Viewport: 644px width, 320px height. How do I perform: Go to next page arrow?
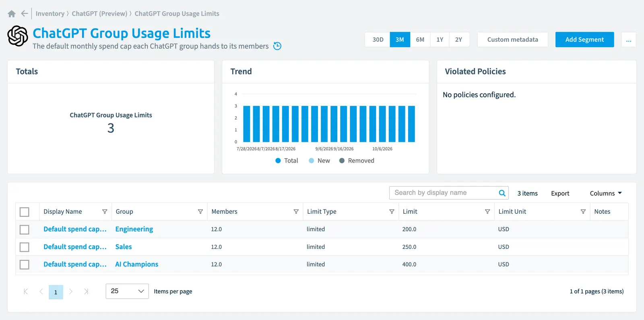71,291
